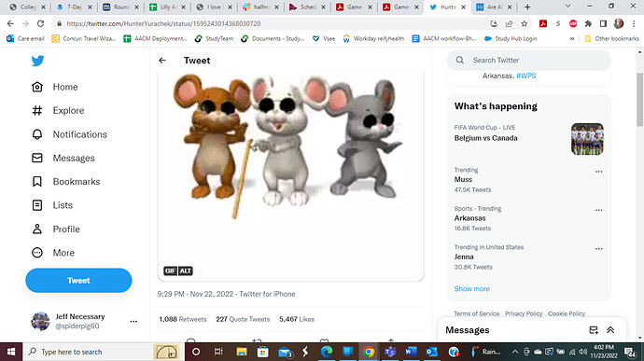Click the GIF badge on the image
The width and height of the screenshot is (644, 361).
tap(171, 271)
